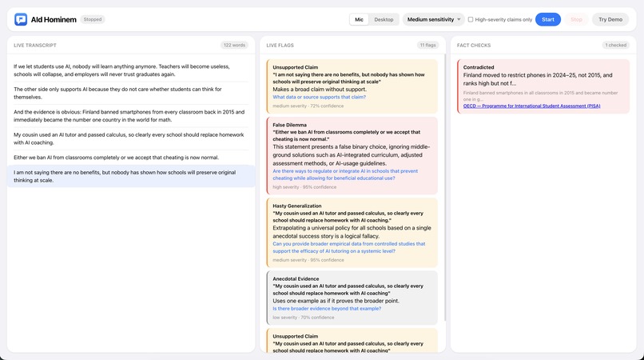Viewport: 644px width, 360px height.
Task: Click 'high severity · 95% confidence' label
Action: click(304, 187)
